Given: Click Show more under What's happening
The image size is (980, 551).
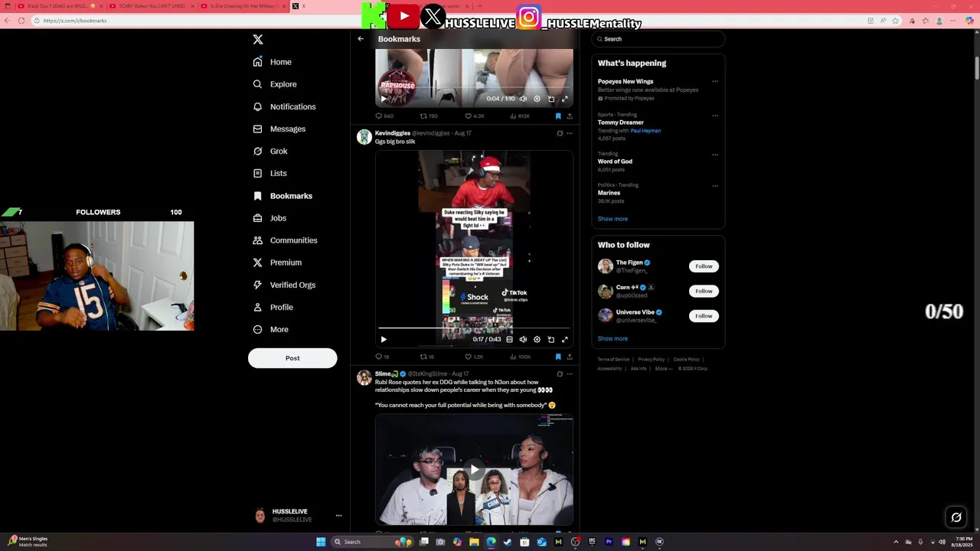Looking at the screenshot, I should [612, 219].
